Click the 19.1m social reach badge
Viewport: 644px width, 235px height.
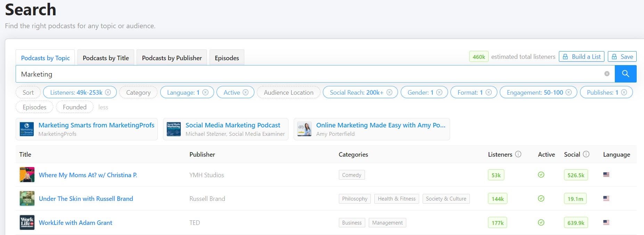click(575, 198)
